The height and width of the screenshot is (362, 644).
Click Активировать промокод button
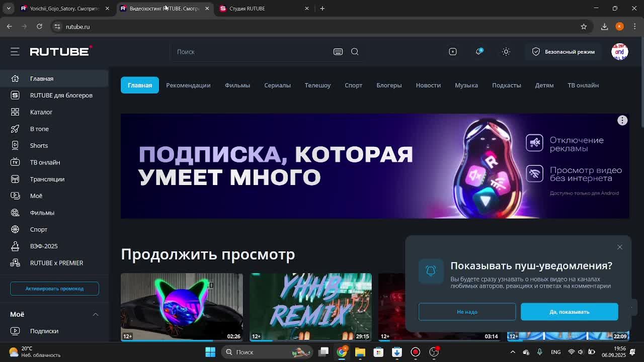pyautogui.click(x=54, y=289)
